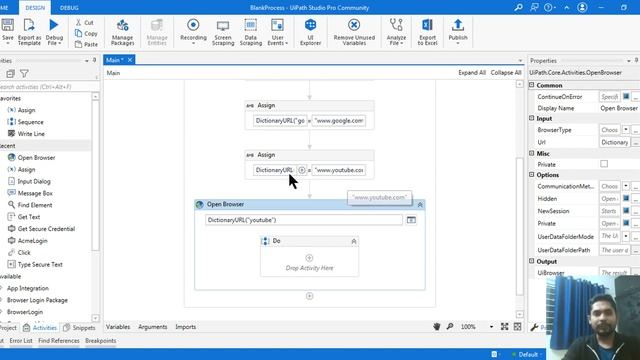The height and width of the screenshot is (360, 640).
Task: Open Variables panel tab
Action: coord(118,327)
